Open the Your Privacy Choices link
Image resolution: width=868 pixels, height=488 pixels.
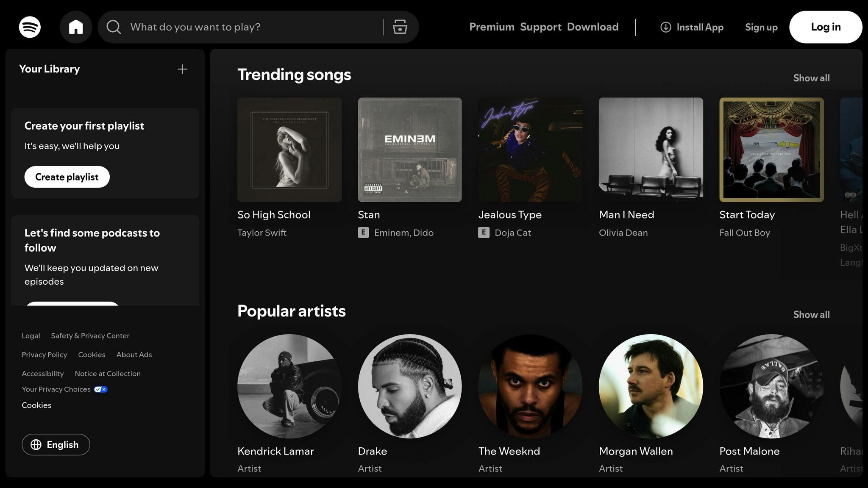[x=56, y=389]
